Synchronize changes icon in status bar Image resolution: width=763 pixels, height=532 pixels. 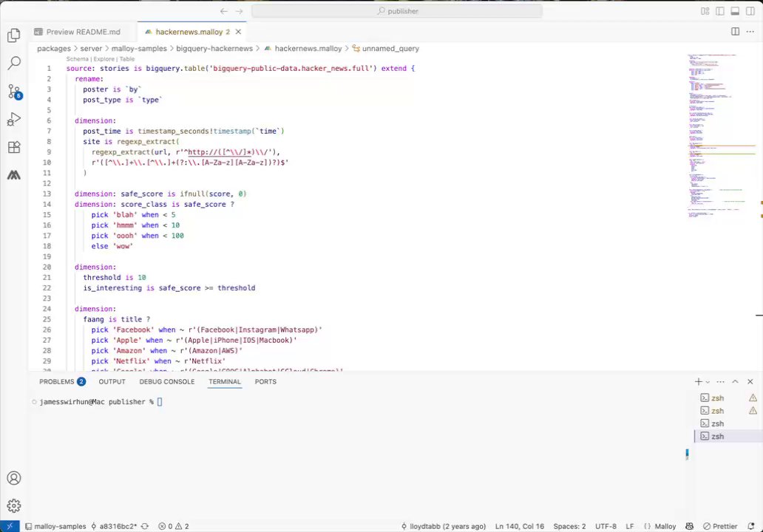click(x=144, y=526)
